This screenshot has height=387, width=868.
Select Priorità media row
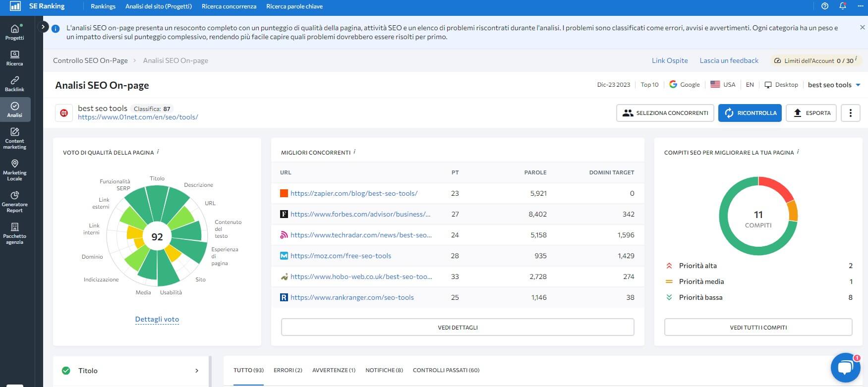pyautogui.click(x=758, y=281)
